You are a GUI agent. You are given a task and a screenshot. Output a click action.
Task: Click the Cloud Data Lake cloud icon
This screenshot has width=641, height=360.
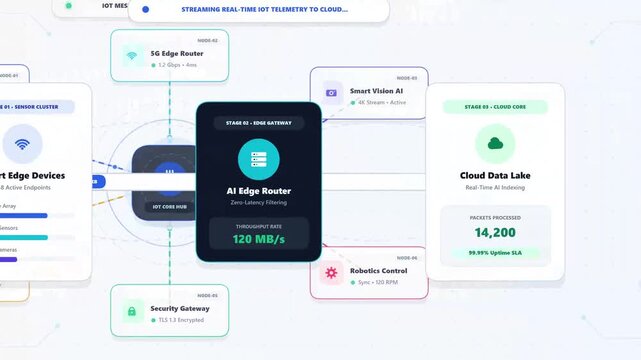[495, 143]
